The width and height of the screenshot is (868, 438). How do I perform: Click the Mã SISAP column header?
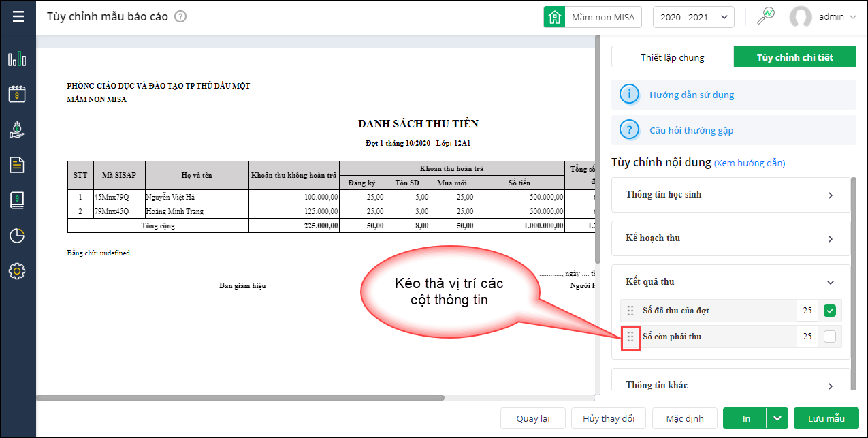point(119,175)
